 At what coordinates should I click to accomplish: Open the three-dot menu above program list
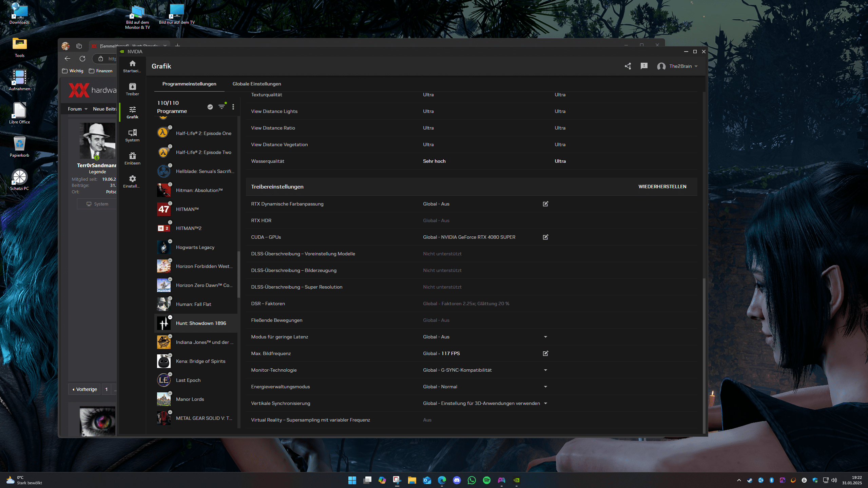(x=233, y=107)
